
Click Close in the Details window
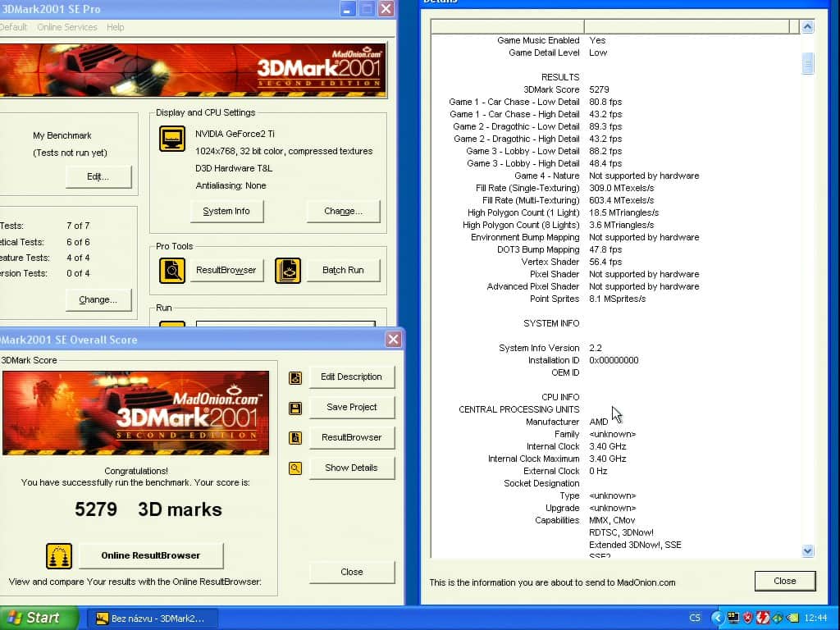785,582
